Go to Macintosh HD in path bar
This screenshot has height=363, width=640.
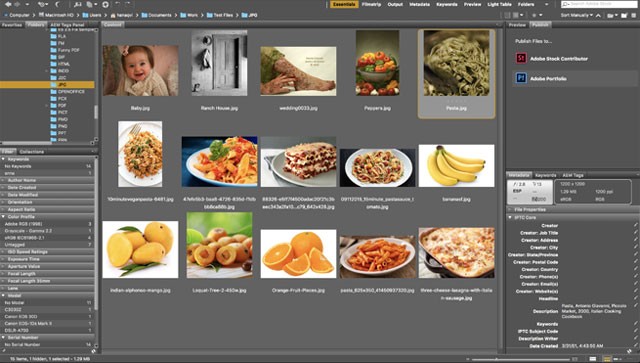[x=56, y=15]
